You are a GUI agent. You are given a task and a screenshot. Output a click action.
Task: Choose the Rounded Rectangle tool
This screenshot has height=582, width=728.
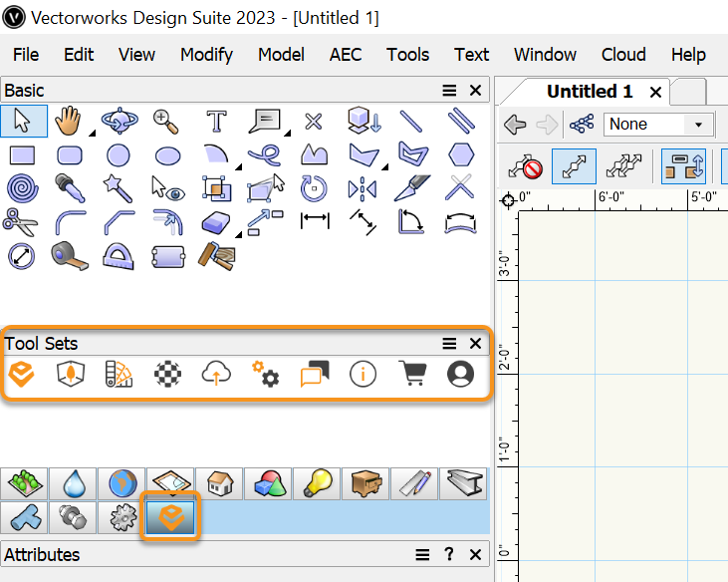pyautogui.click(x=70, y=155)
